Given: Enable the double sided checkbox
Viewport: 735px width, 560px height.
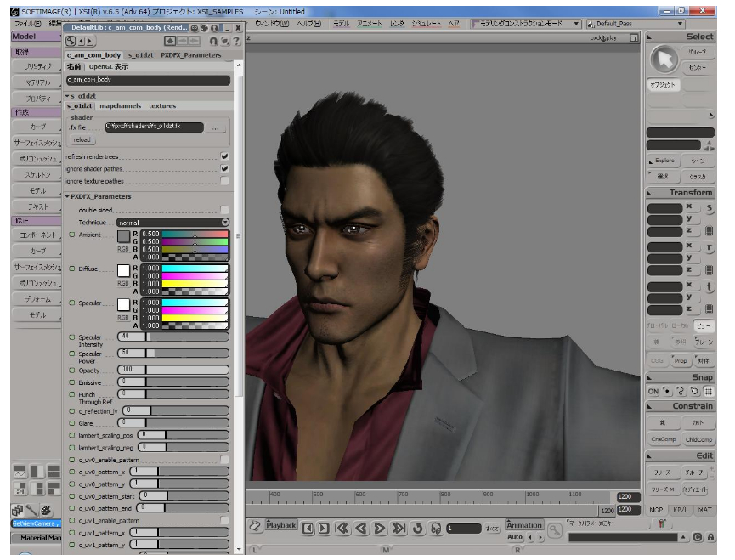Looking at the screenshot, I should coord(224,210).
